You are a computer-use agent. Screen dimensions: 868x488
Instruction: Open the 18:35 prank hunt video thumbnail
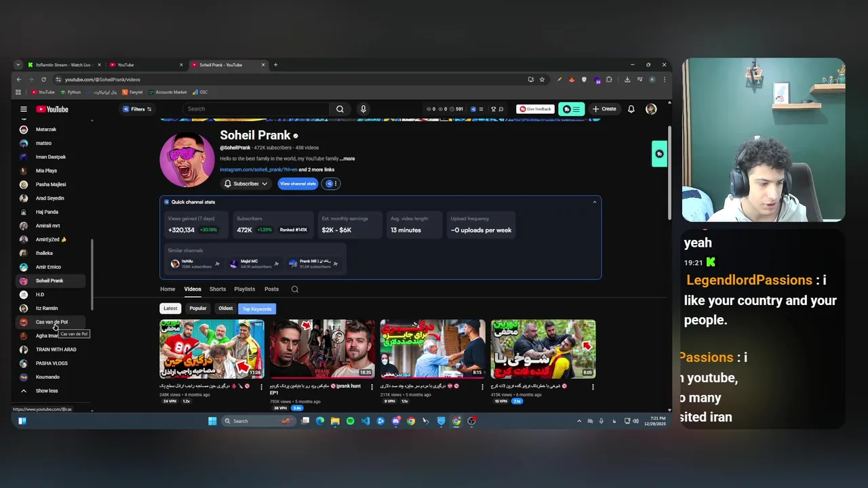pyautogui.click(x=322, y=349)
